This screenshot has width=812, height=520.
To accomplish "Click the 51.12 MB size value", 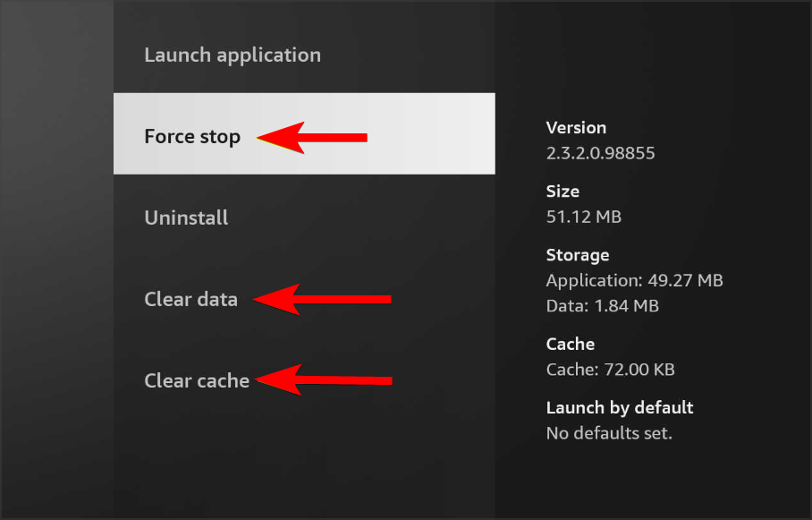I will 583,217.
